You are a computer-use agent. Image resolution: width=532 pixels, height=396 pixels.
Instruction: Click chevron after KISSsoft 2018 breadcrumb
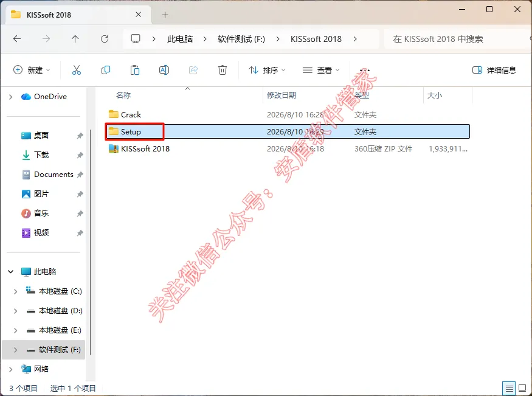click(x=355, y=39)
